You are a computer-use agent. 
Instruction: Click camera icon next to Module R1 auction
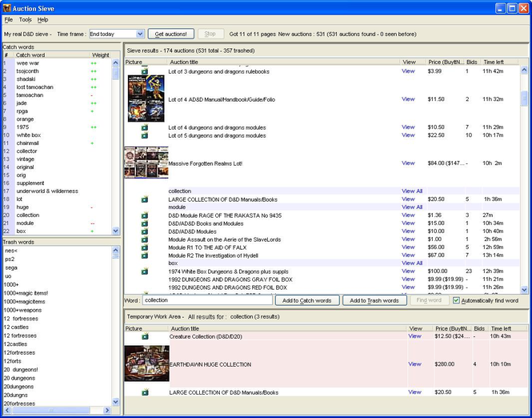coord(145,247)
